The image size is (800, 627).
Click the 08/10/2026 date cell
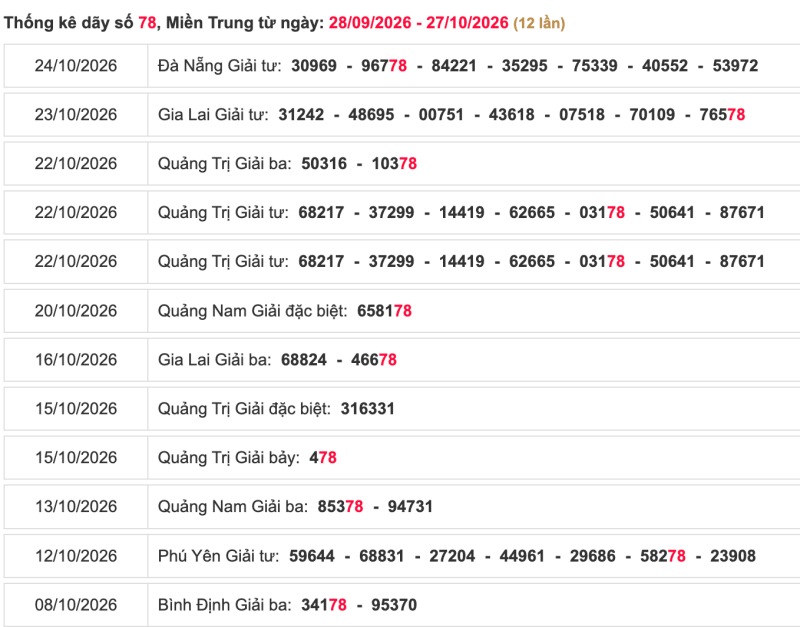click(76, 605)
